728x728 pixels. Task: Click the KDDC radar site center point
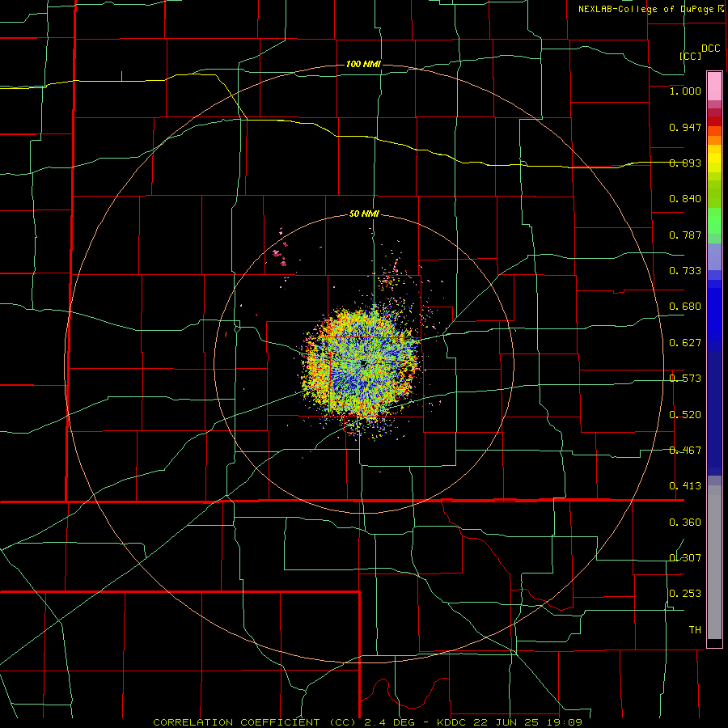(364, 363)
